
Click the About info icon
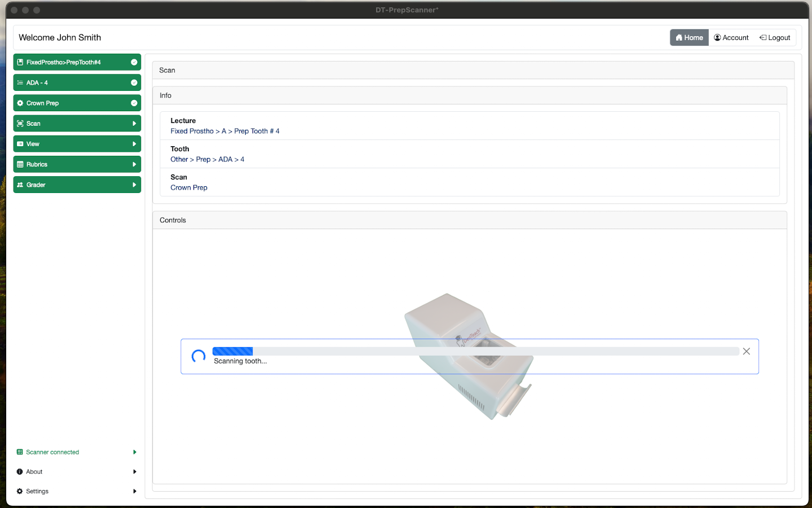pos(20,472)
